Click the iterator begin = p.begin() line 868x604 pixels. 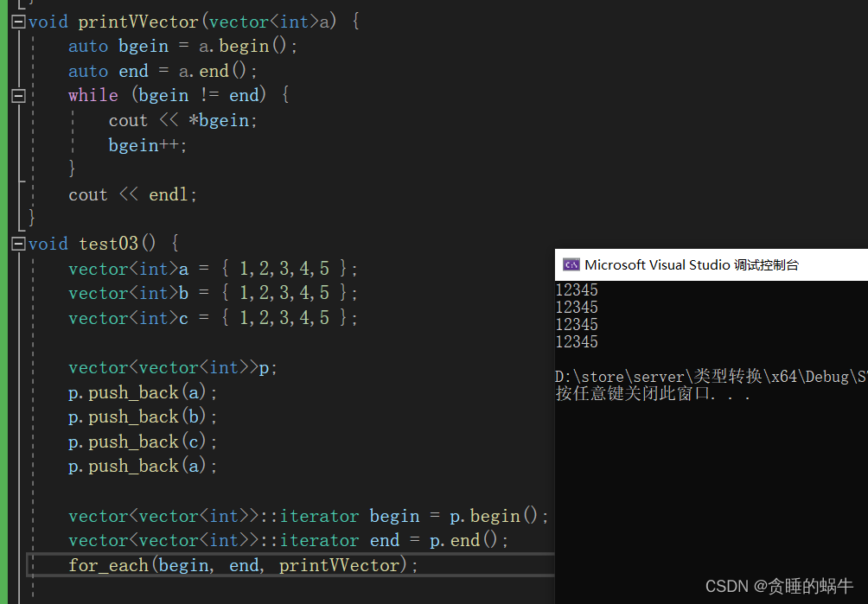(309, 516)
